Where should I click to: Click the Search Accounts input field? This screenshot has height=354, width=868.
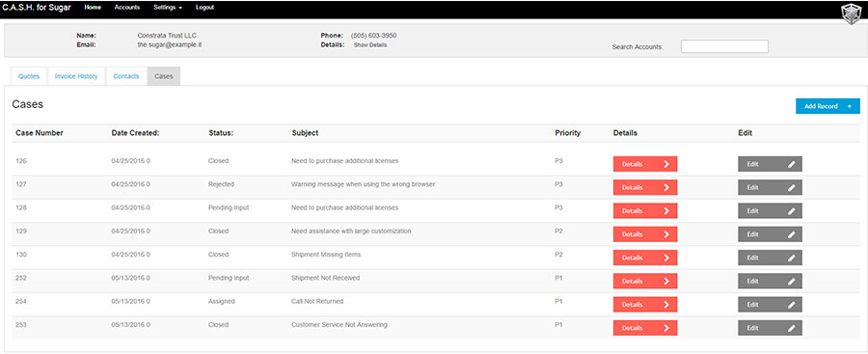point(724,46)
